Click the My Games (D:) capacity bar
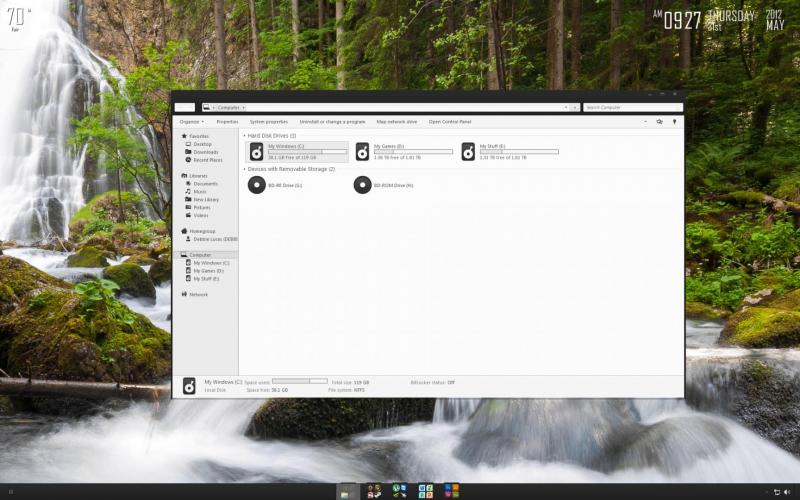This screenshot has width=800, height=500. 413,152
